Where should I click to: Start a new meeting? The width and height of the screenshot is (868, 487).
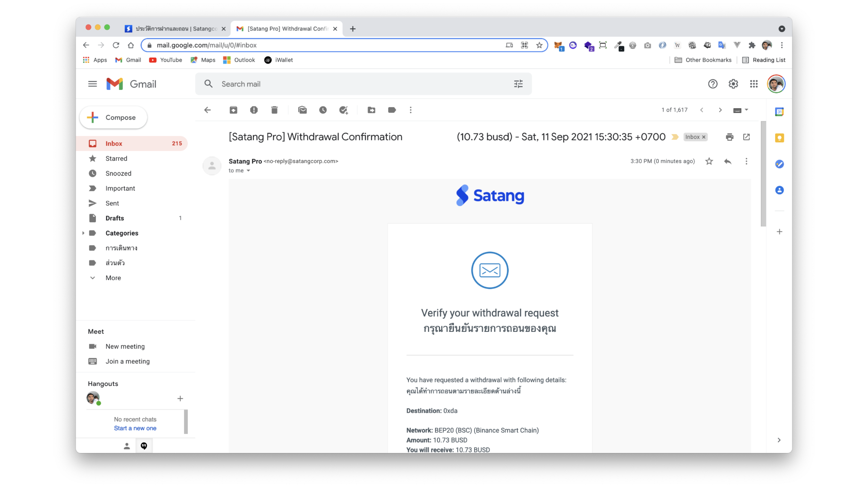pyautogui.click(x=125, y=346)
